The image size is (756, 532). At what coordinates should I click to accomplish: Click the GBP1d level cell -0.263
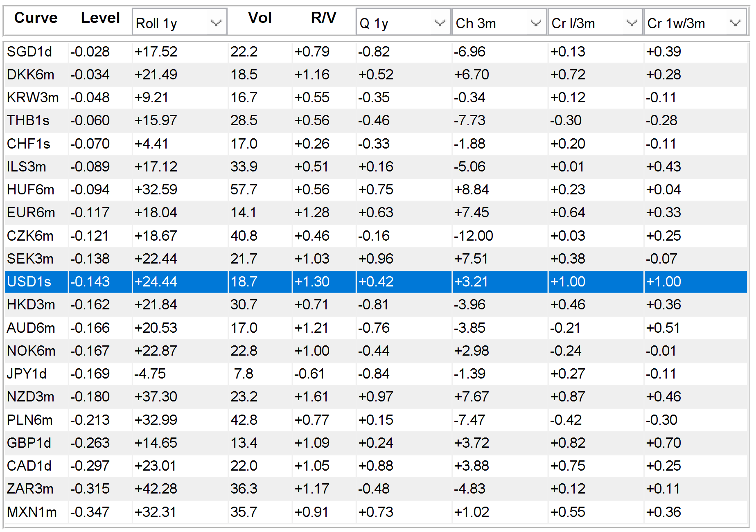[x=90, y=443]
